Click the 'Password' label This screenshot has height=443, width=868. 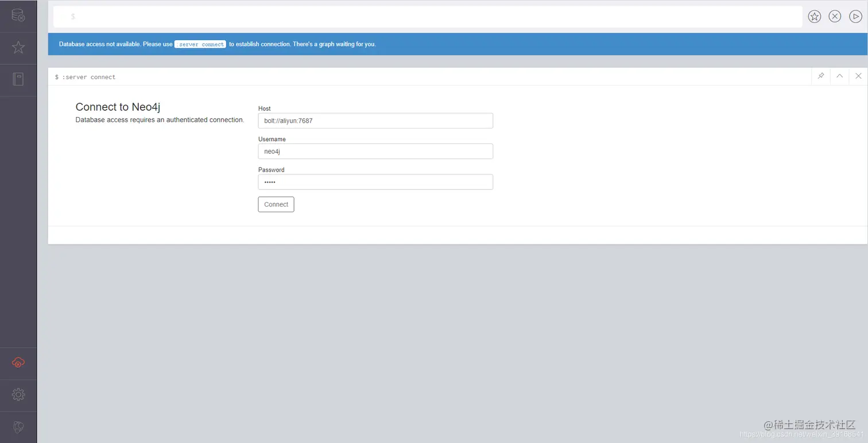coord(271,170)
